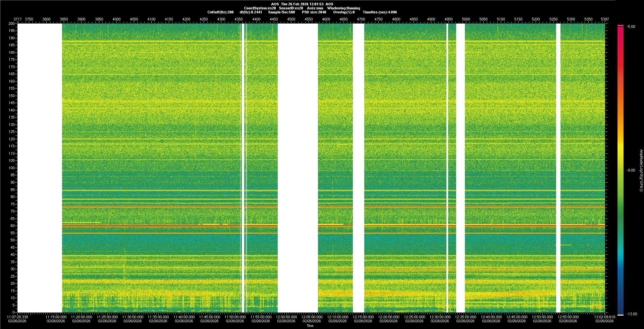This screenshot has height=329, width=644.
Task: Click the Time x-axis title
Action: [310, 326]
